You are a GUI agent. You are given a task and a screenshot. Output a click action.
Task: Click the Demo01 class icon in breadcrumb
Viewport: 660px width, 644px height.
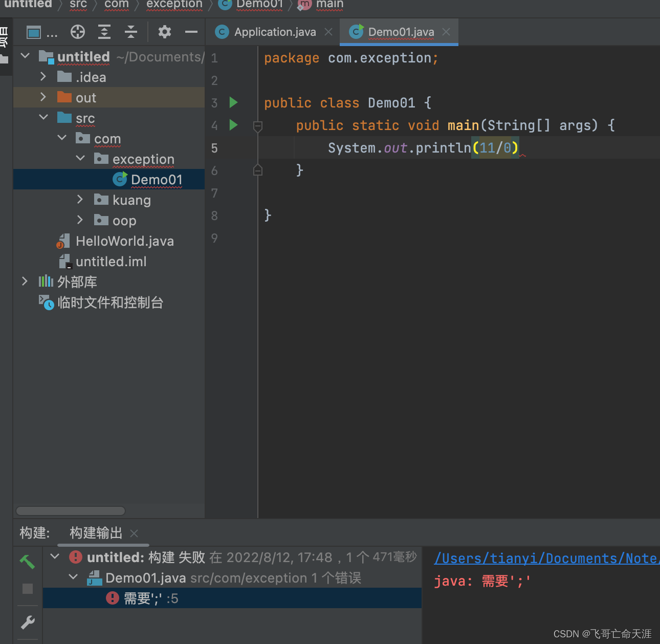tap(225, 4)
